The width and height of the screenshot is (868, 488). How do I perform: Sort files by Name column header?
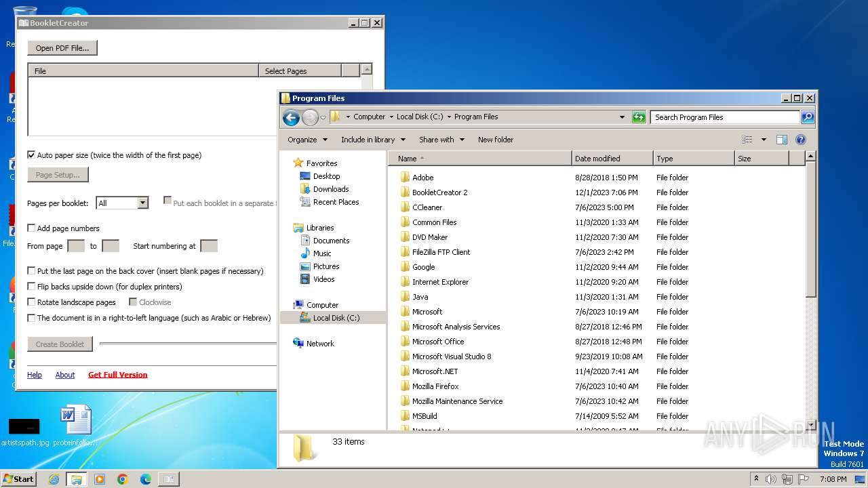(x=480, y=159)
